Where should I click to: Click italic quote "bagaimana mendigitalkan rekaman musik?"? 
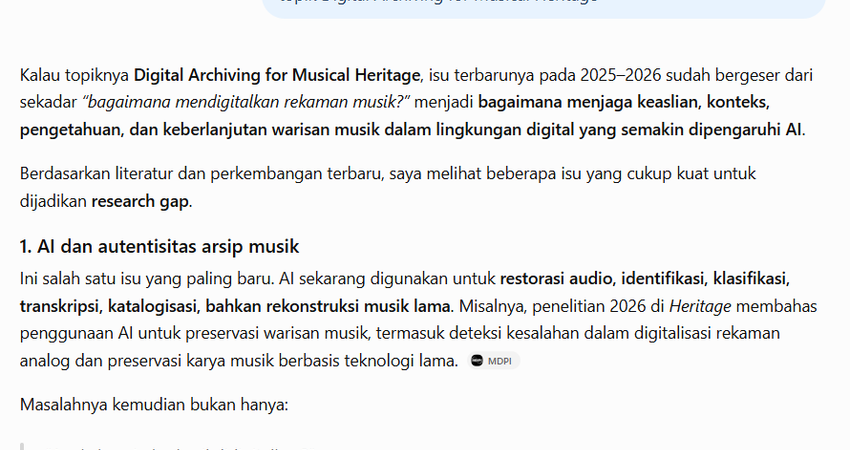point(246,102)
